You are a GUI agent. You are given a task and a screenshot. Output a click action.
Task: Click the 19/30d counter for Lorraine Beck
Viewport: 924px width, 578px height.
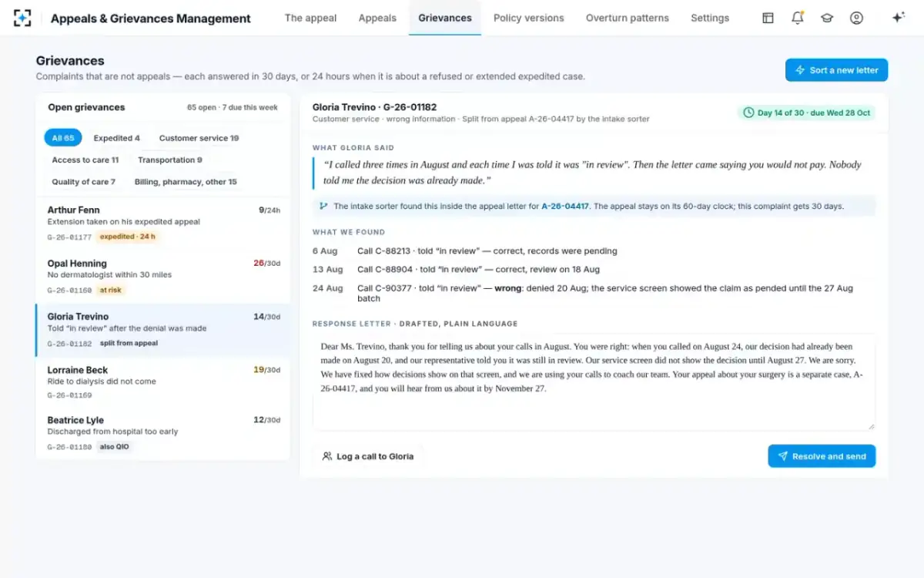(x=266, y=370)
